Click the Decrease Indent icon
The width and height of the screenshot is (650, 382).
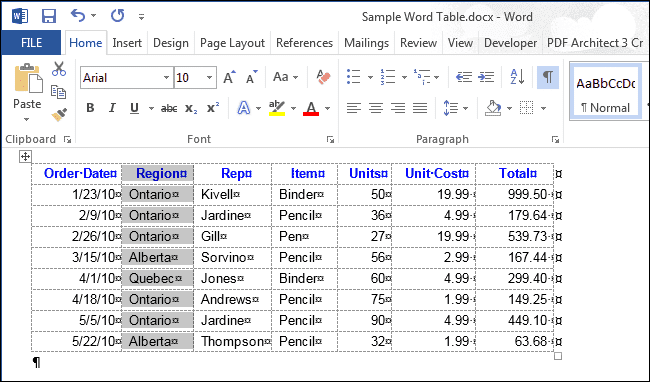tap(464, 77)
